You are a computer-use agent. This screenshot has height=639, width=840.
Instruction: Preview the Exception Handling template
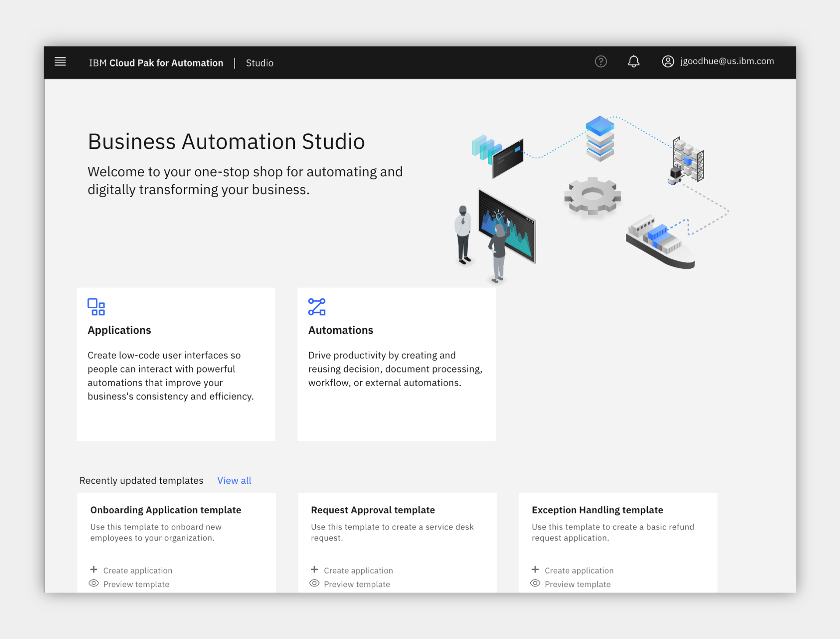click(577, 584)
